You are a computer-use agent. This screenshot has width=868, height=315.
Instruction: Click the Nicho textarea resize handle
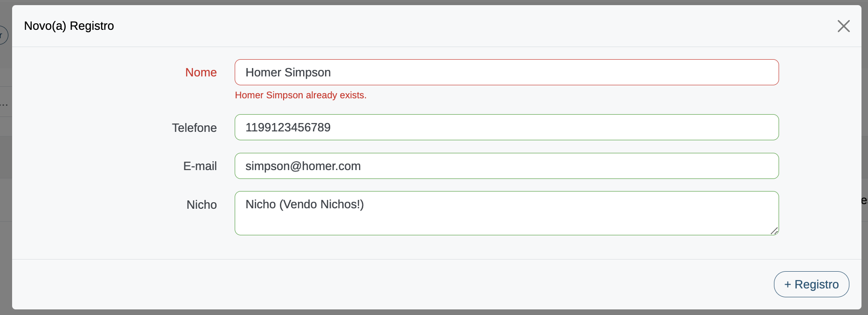click(x=774, y=231)
